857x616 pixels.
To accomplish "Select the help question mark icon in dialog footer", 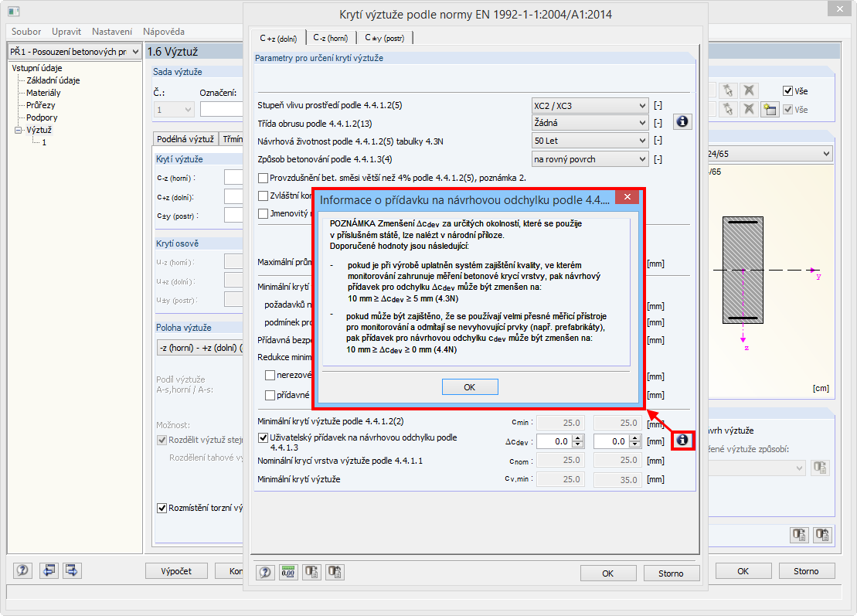I will [x=265, y=572].
